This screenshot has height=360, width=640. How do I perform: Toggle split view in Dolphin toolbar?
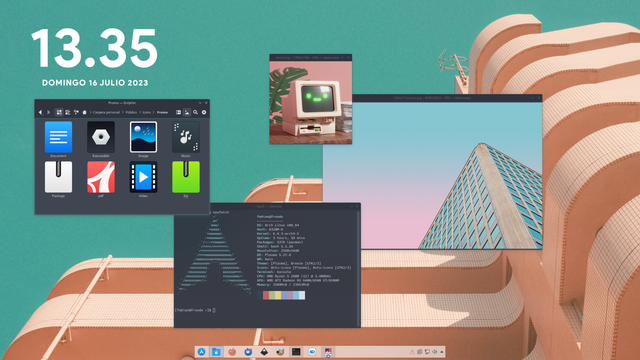click(178, 112)
